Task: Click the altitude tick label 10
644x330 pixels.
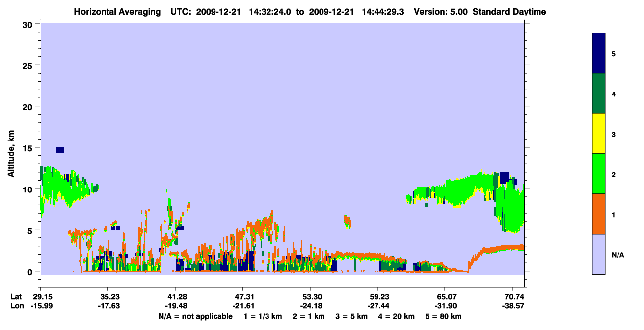Action: (29, 189)
